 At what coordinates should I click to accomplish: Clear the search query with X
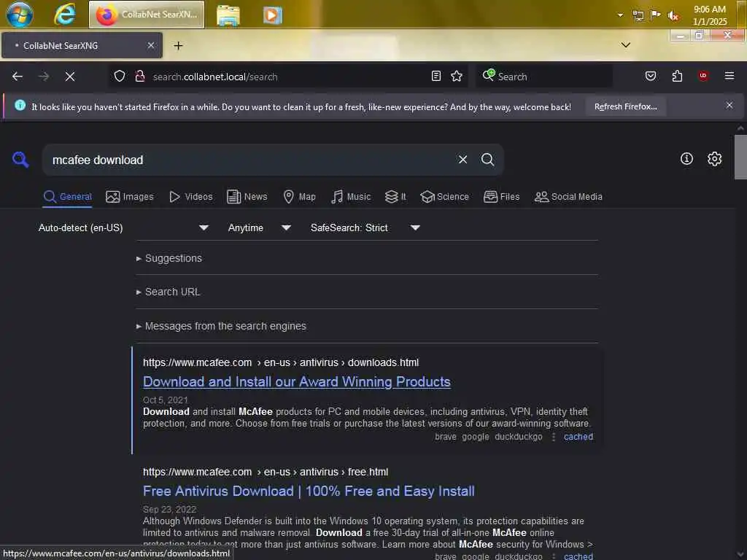pos(462,160)
